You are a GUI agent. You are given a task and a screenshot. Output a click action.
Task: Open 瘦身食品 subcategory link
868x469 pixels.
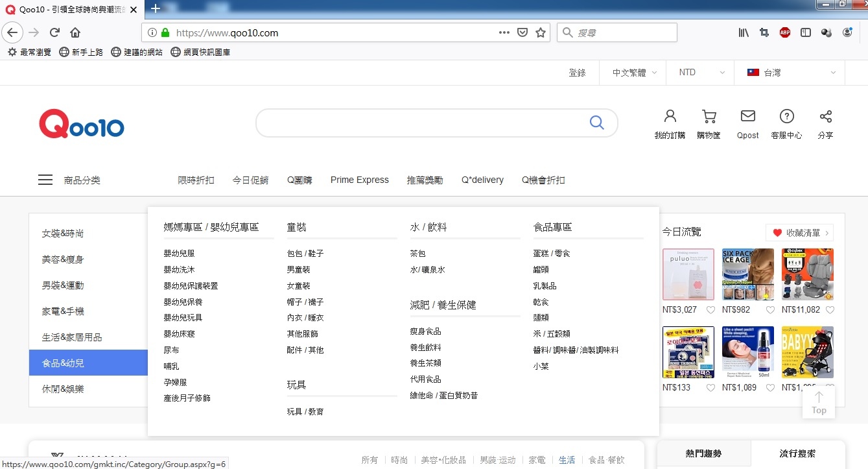pyautogui.click(x=425, y=331)
